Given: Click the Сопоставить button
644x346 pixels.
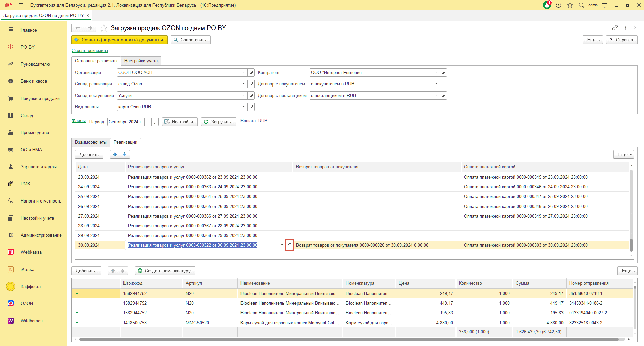Looking at the screenshot, I should coord(191,40).
